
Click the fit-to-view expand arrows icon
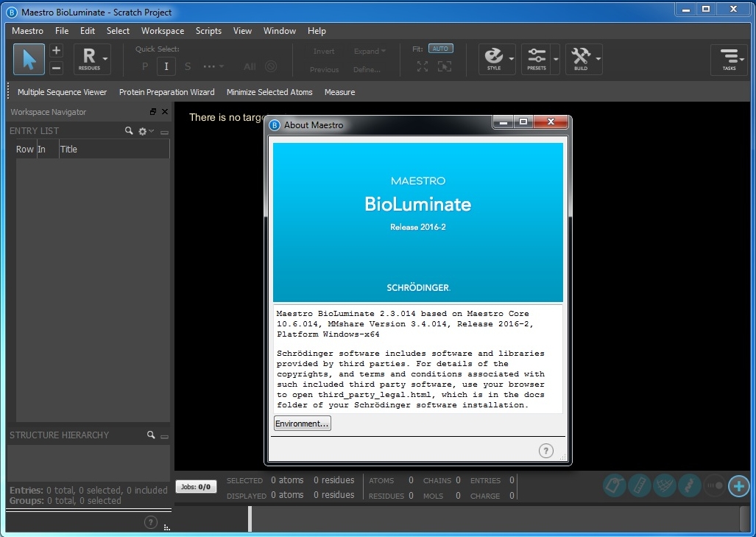[x=423, y=66]
